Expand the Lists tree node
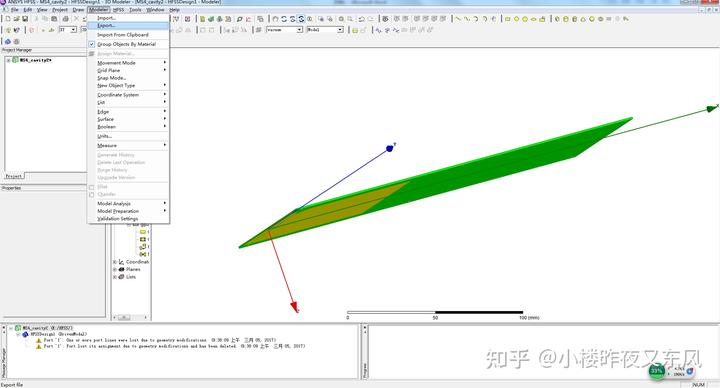The width and height of the screenshot is (720, 388). click(115, 277)
